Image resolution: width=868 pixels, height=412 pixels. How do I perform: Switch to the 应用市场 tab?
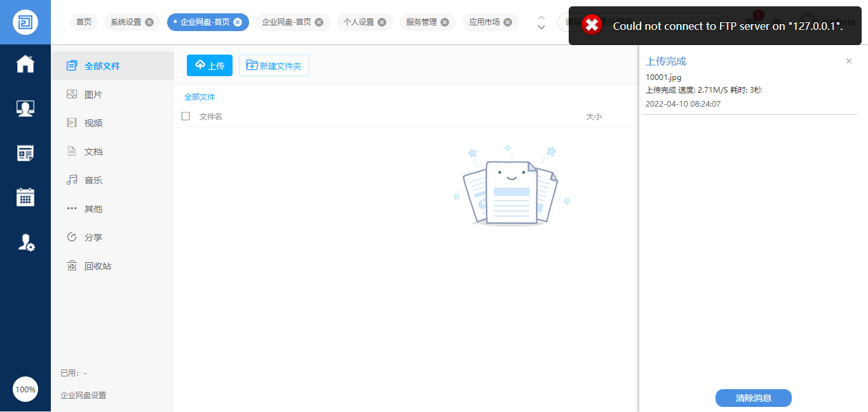tap(484, 22)
